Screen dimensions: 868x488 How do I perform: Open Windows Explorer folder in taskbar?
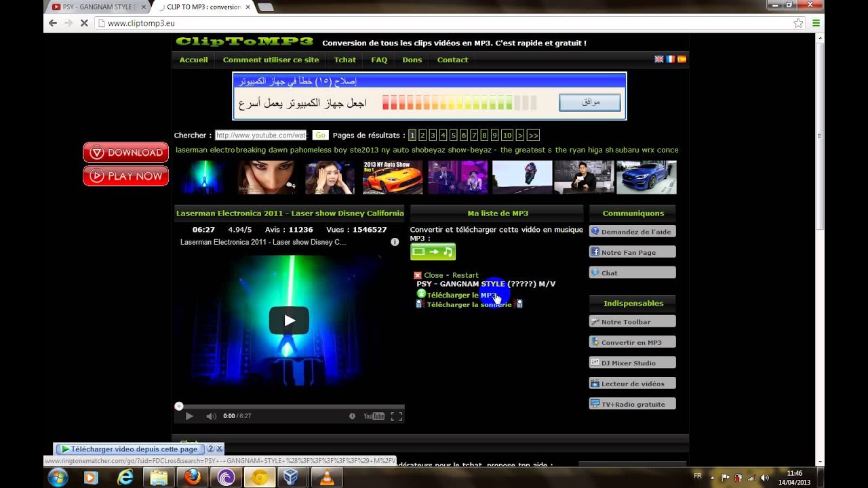(159, 477)
